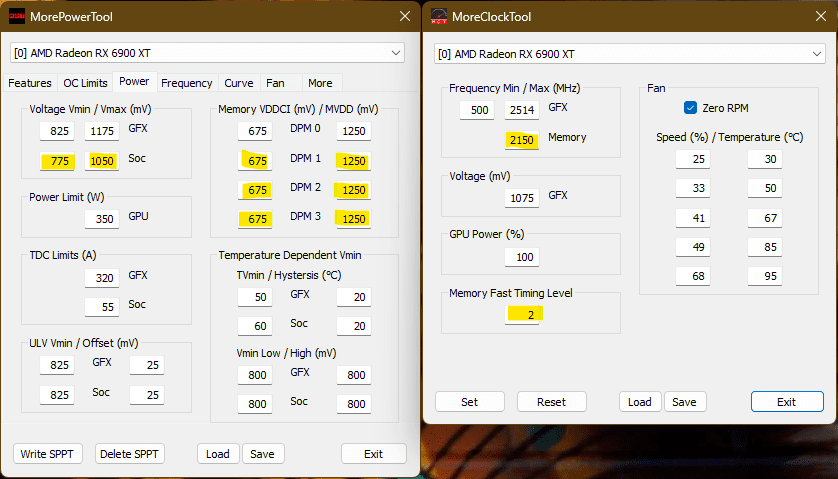Click the GFX Vmax field showing 1175

click(x=102, y=131)
